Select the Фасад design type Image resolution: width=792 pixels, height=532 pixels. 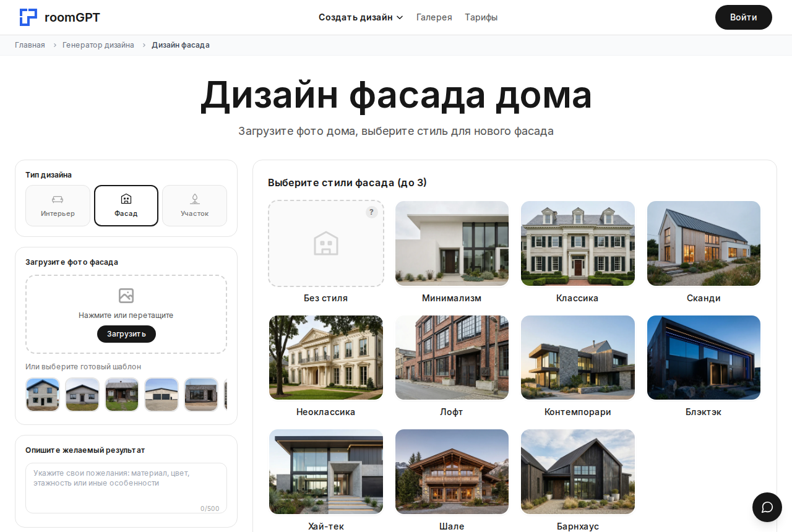coord(126,206)
